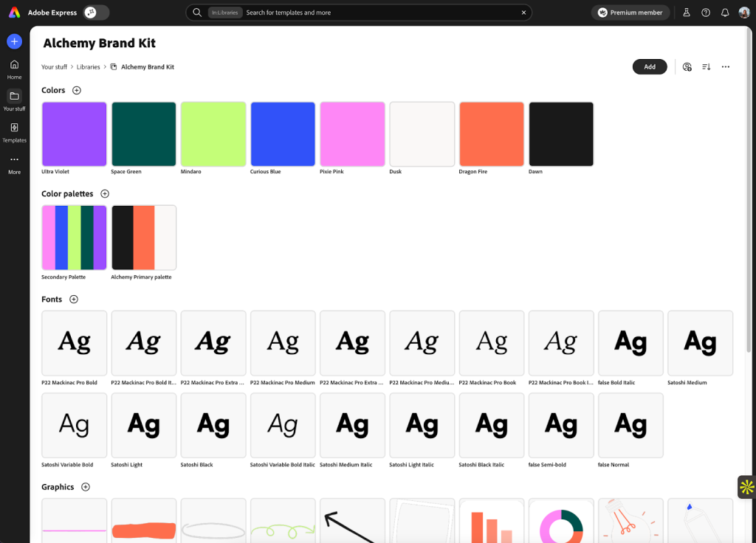
Task: Go to Libraries breadcrumb
Action: click(x=89, y=67)
